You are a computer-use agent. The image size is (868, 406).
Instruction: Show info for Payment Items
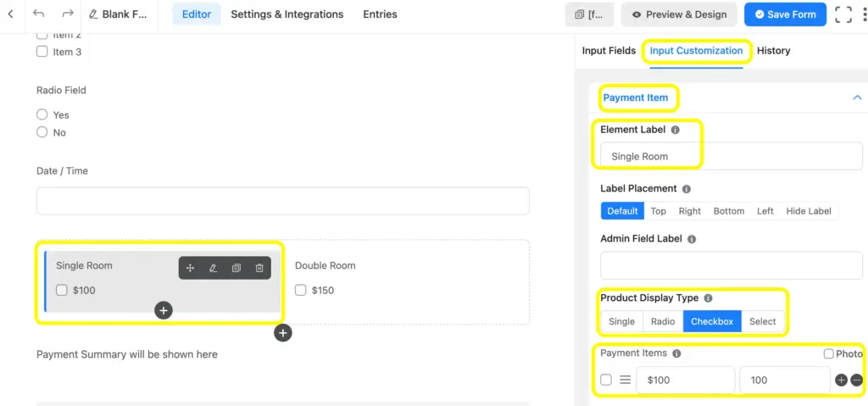(676, 353)
